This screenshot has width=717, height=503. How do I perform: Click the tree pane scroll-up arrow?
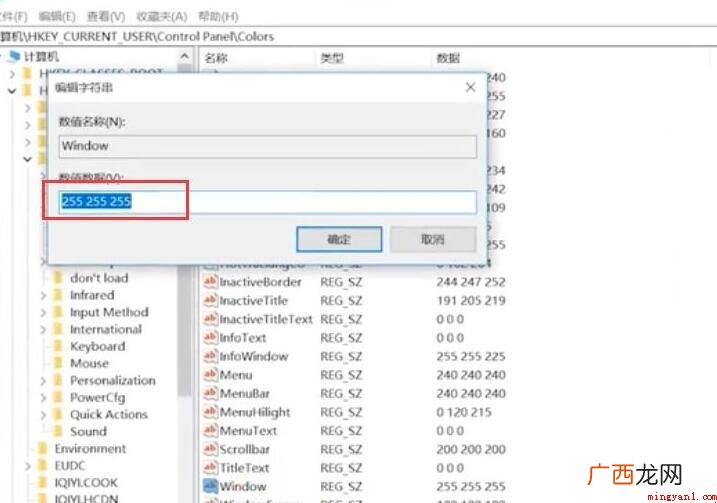point(185,56)
